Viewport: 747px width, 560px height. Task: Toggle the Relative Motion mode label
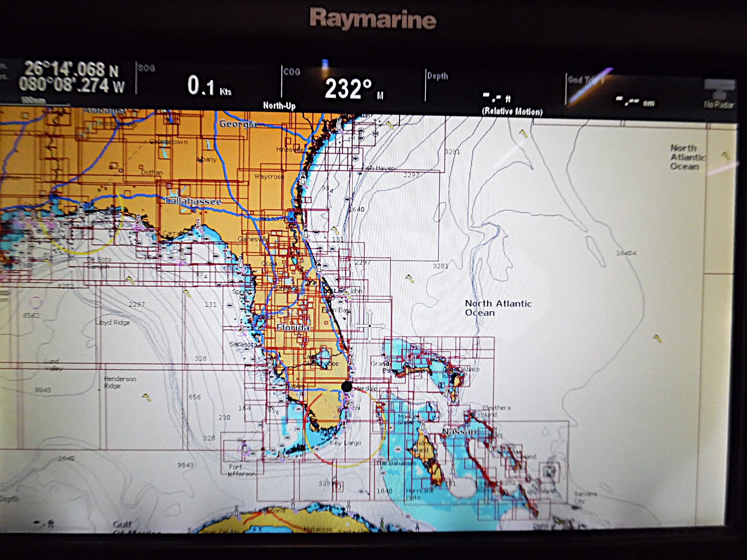(512, 111)
